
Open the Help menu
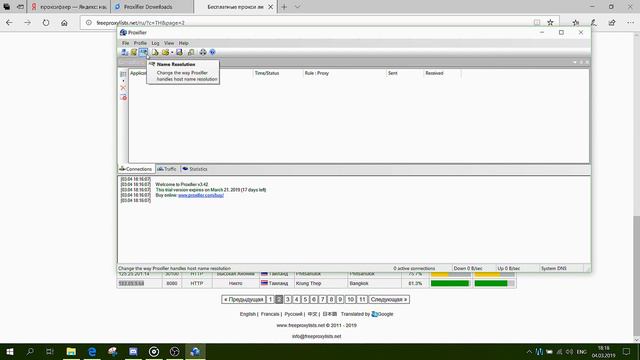click(x=184, y=43)
